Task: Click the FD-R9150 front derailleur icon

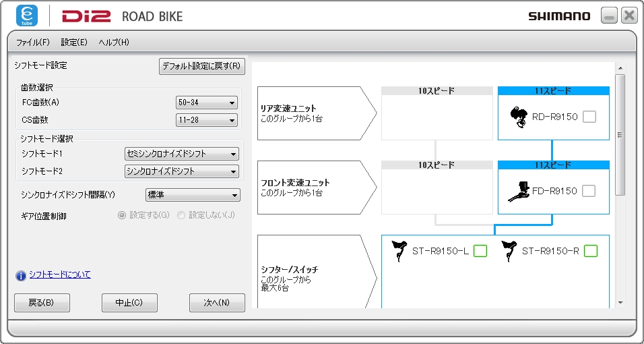Action: (518, 191)
